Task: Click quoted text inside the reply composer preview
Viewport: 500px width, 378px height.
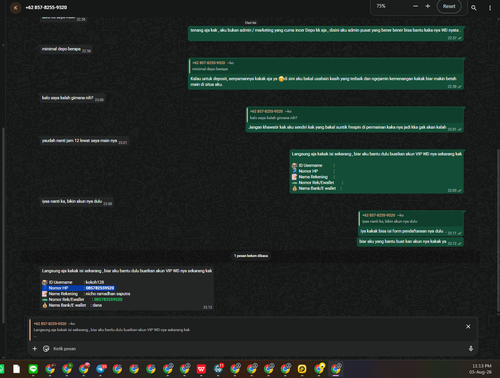Action: [112, 330]
